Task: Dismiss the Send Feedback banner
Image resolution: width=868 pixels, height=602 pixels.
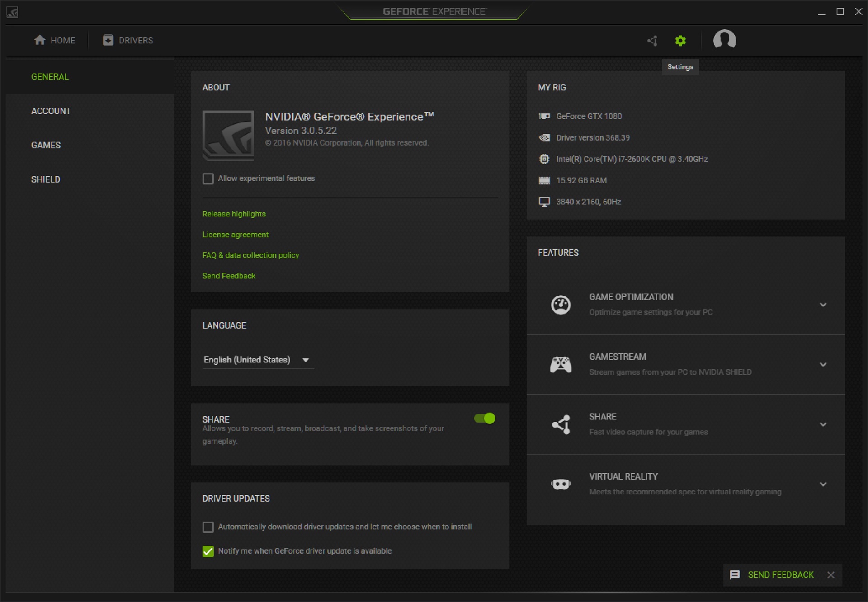Action: (x=830, y=575)
